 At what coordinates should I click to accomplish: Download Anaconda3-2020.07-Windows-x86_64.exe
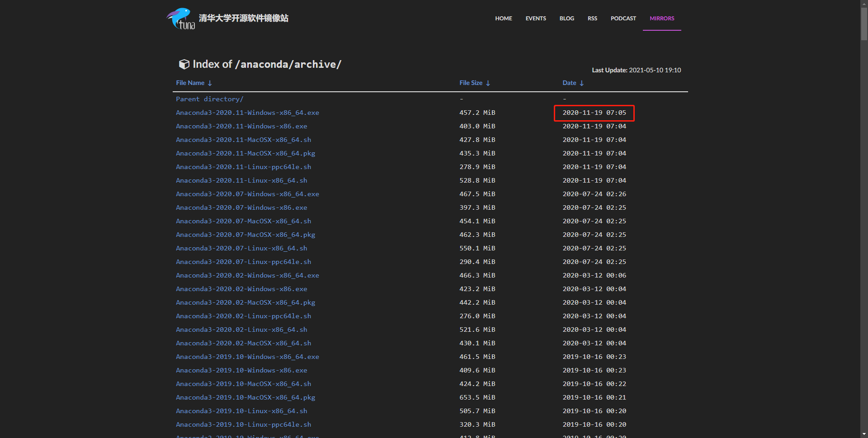pyautogui.click(x=247, y=194)
